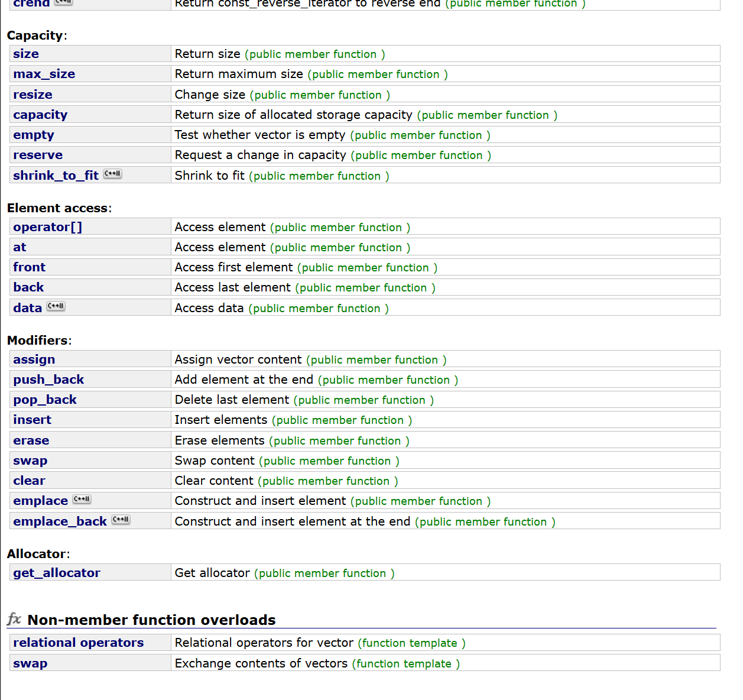
Task: Click 'Exchange contents of vectors' text
Action: (261, 663)
